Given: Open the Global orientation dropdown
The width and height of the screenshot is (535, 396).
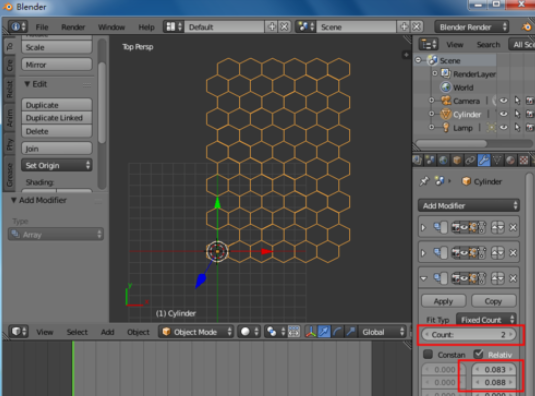Looking at the screenshot, I should (x=382, y=332).
